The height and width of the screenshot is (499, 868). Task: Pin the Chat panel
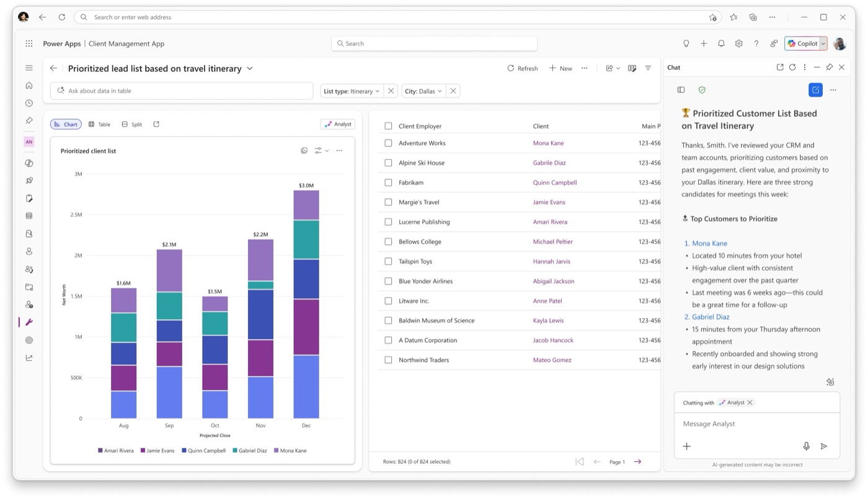pyautogui.click(x=829, y=67)
